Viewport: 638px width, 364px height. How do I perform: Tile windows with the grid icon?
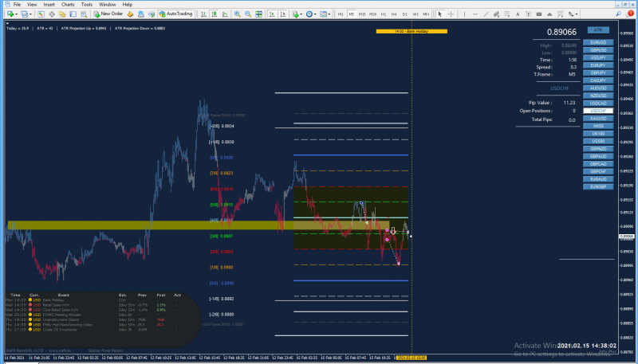point(258,14)
